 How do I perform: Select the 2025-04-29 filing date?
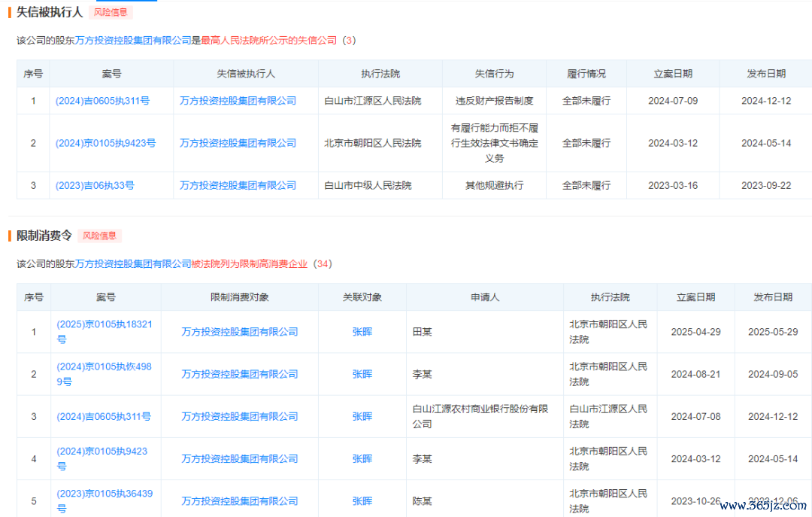[695, 332]
